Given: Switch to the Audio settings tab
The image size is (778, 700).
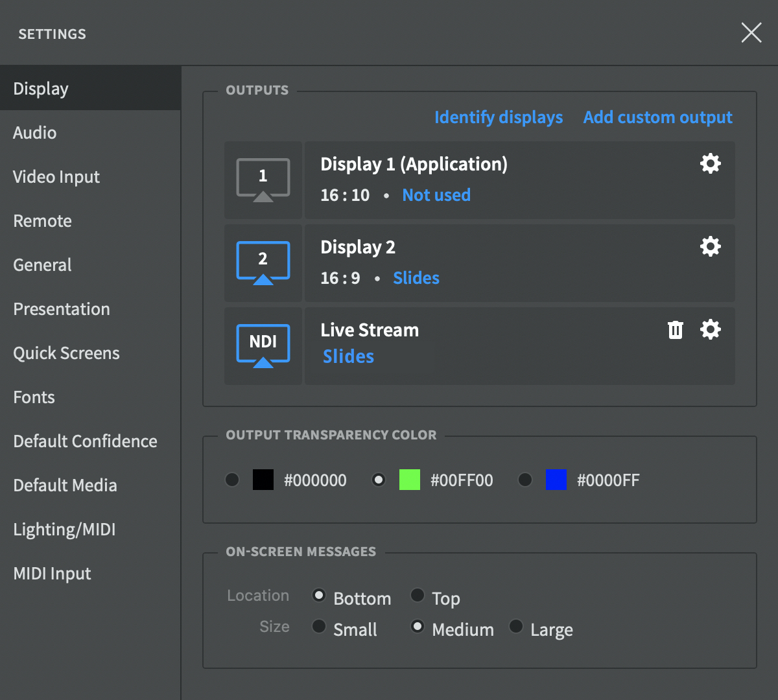Looking at the screenshot, I should (35, 133).
